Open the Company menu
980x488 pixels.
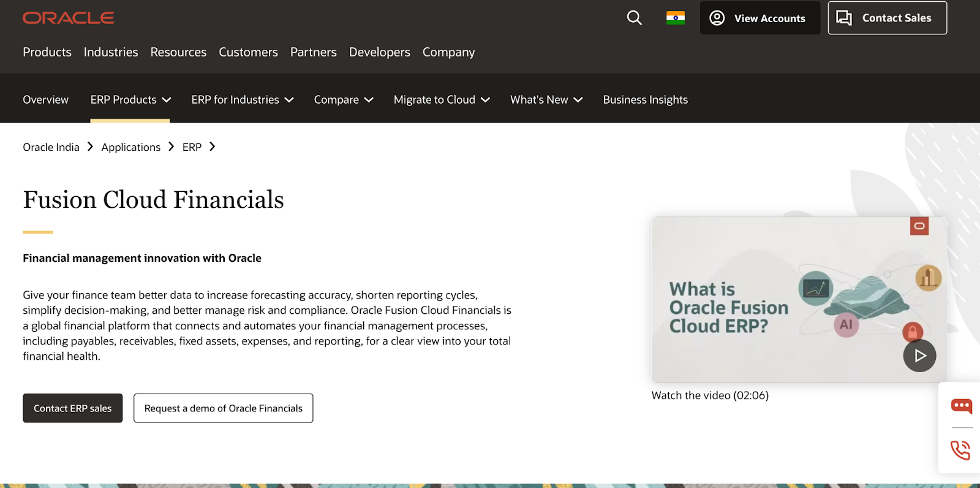(x=448, y=52)
